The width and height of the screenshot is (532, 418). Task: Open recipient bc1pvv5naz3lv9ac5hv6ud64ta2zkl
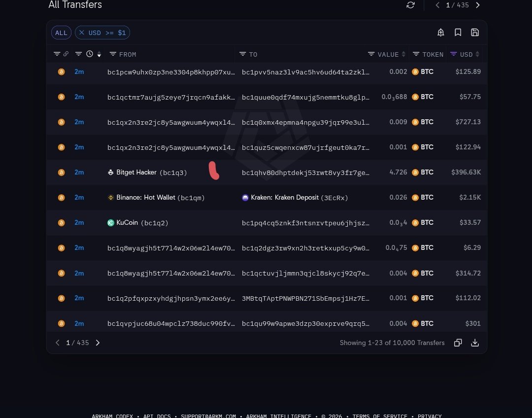coord(305,72)
